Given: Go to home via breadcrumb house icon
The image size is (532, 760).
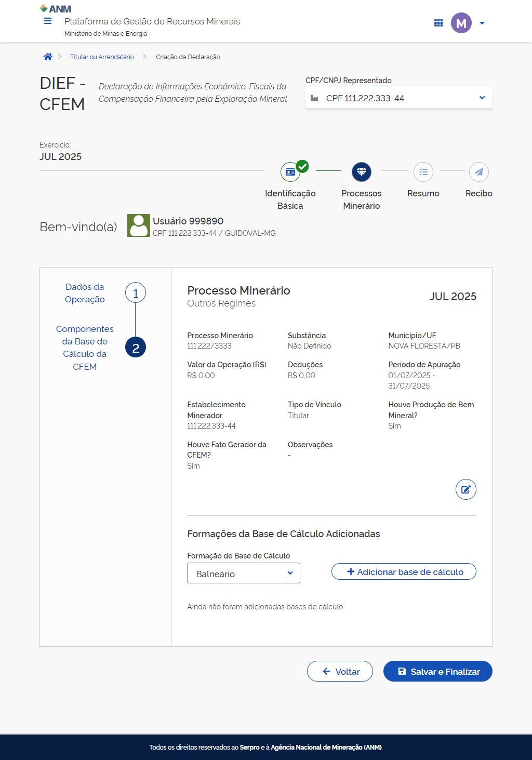Looking at the screenshot, I should click(x=48, y=57).
